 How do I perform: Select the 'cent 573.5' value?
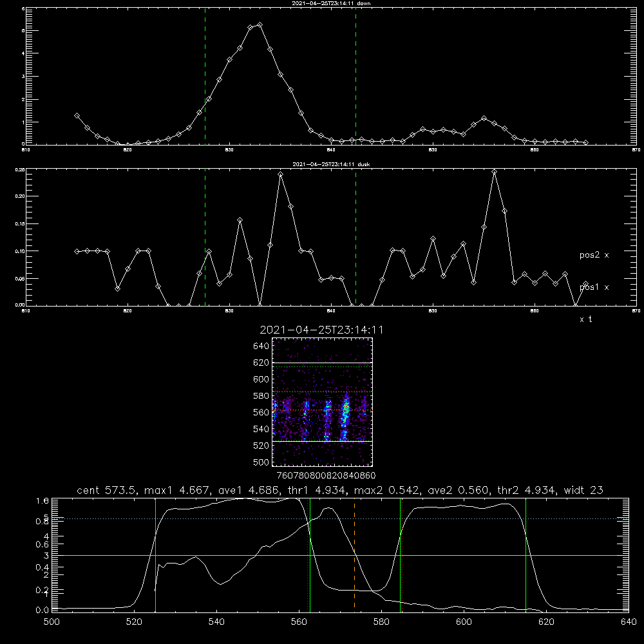(x=107, y=490)
